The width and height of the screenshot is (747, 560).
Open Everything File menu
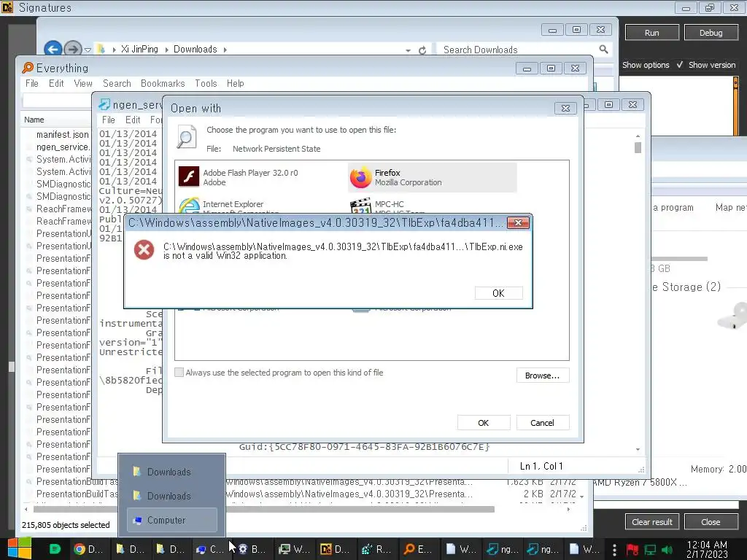(x=32, y=83)
